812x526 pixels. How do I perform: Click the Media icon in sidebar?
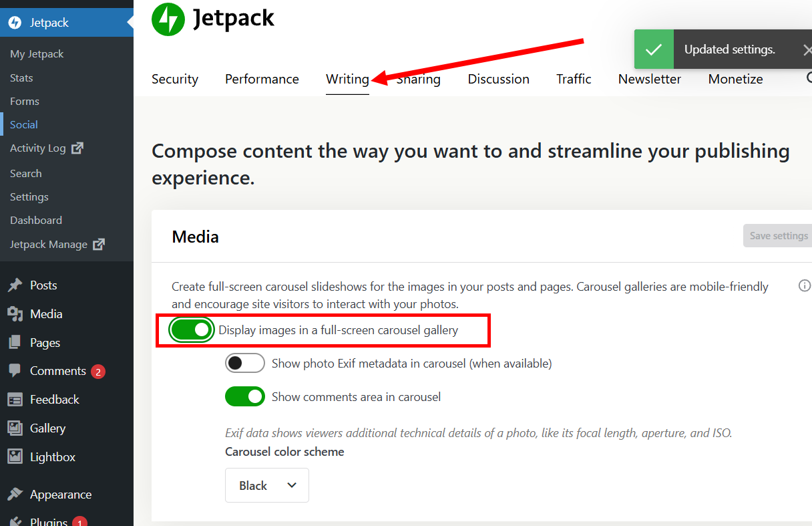point(15,314)
